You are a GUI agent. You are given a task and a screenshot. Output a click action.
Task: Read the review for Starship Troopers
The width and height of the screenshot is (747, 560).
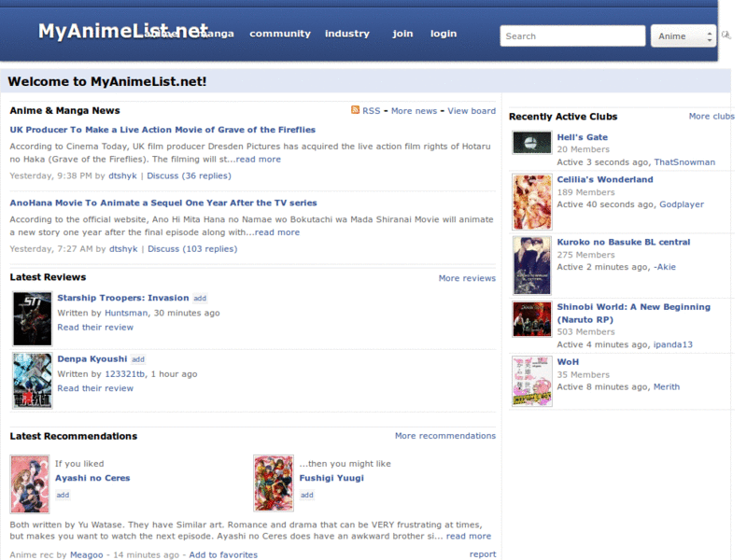click(95, 328)
